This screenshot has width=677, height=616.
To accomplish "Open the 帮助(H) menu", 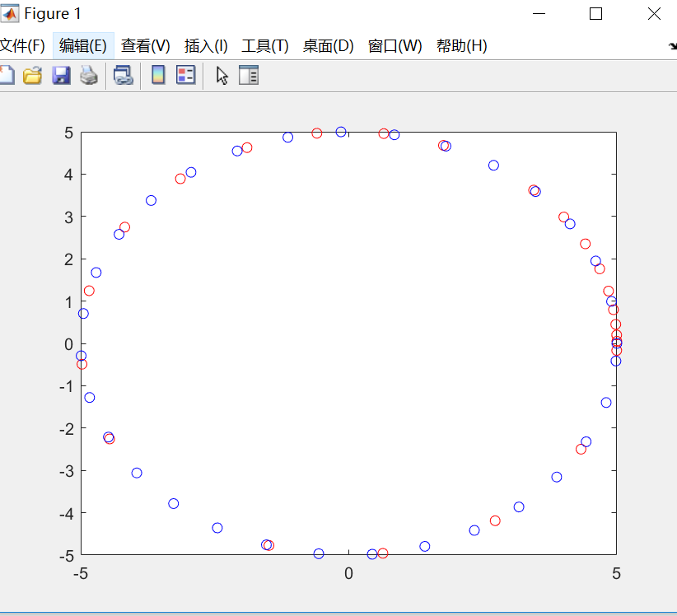I will click(461, 46).
